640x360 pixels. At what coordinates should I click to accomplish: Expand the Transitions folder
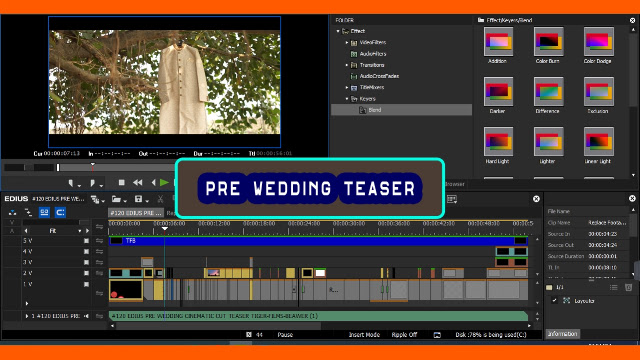[x=347, y=65]
